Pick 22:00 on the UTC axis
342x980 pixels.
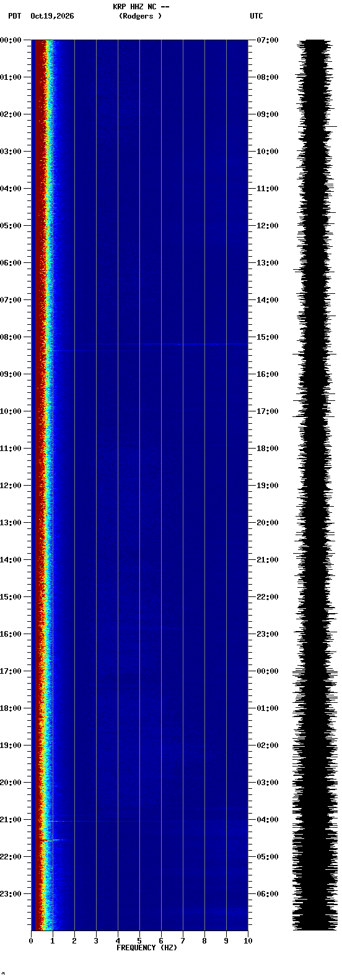(x=268, y=597)
